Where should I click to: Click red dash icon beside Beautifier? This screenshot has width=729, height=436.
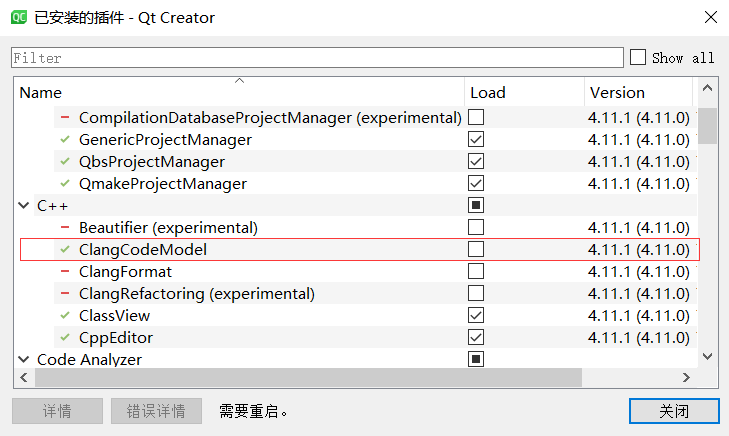(x=65, y=227)
